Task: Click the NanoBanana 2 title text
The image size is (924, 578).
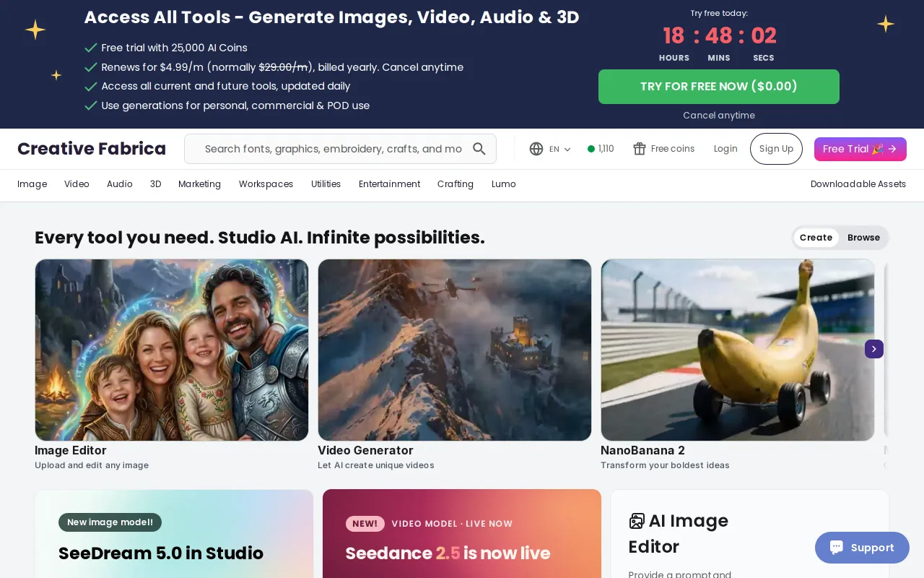Action: click(x=642, y=451)
